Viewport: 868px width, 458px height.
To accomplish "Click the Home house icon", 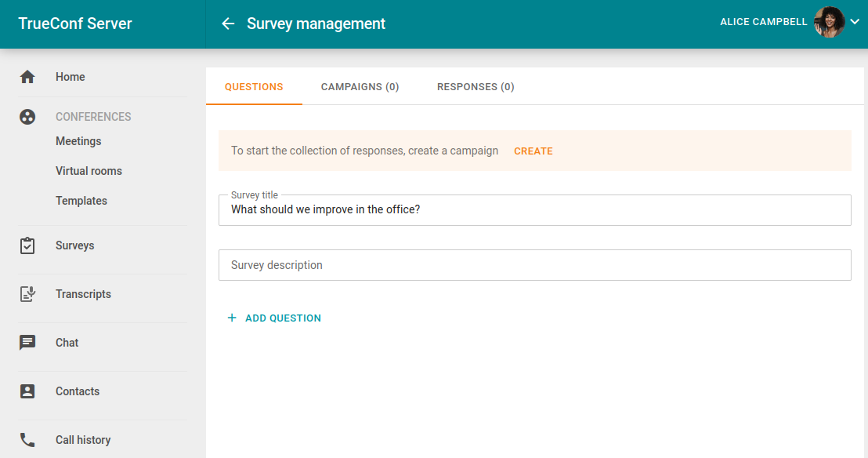I will [27, 77].
